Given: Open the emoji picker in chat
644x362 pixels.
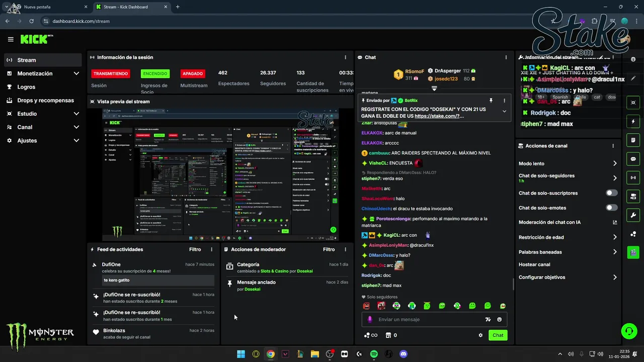Looking at the screenshot, I should (x=500, y=319).
